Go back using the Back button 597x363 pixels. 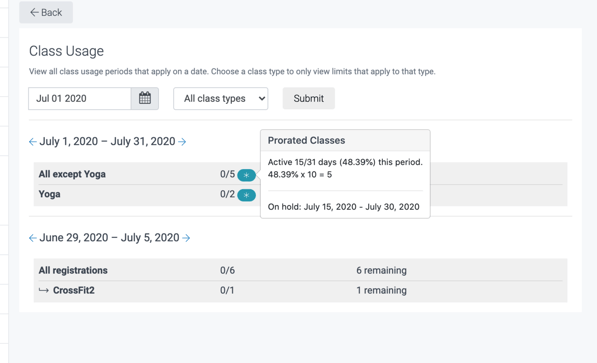[x=46, y=12]
